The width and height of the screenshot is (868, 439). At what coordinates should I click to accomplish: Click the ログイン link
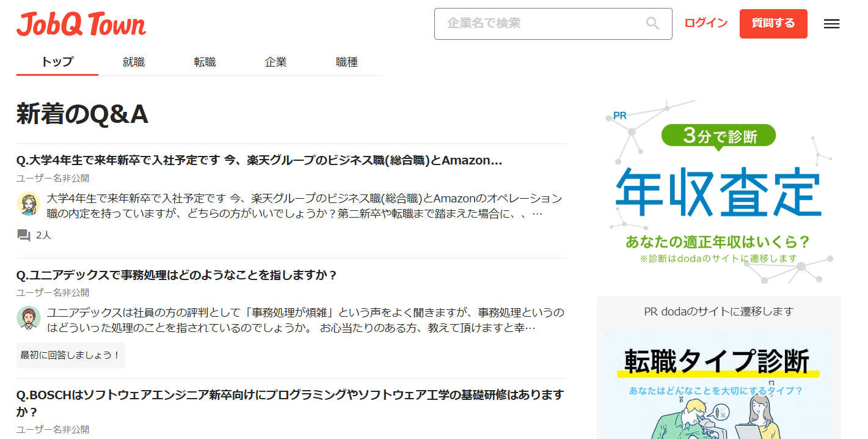(x=706, y=23)
